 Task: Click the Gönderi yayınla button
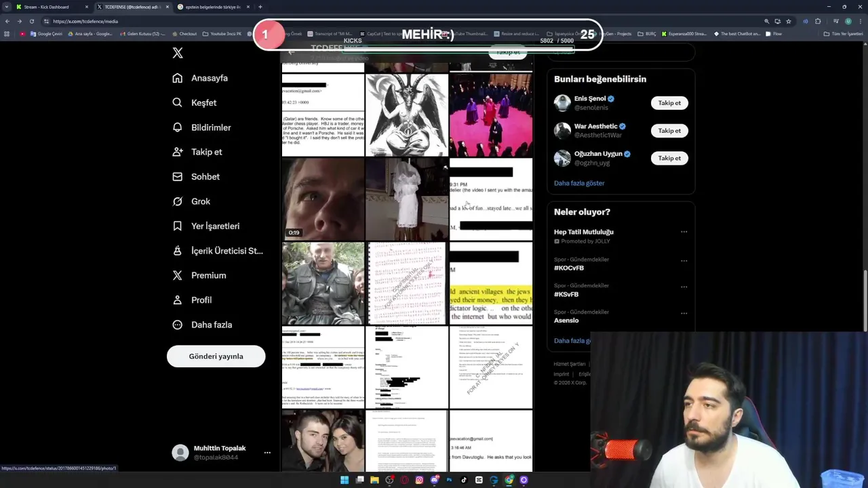216,356
